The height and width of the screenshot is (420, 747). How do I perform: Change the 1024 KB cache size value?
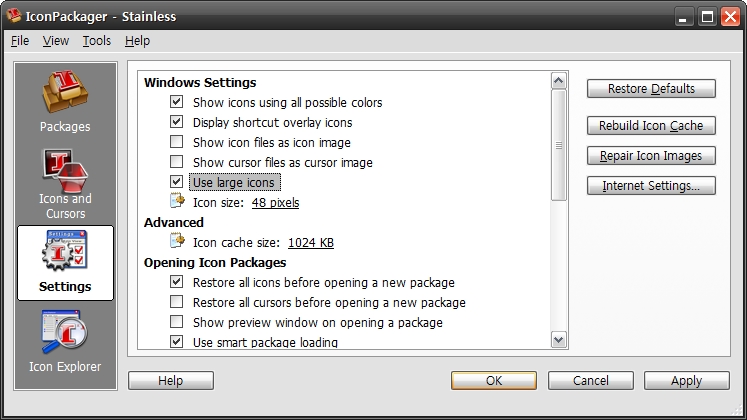pyautogui.click(x=311, y=242)
